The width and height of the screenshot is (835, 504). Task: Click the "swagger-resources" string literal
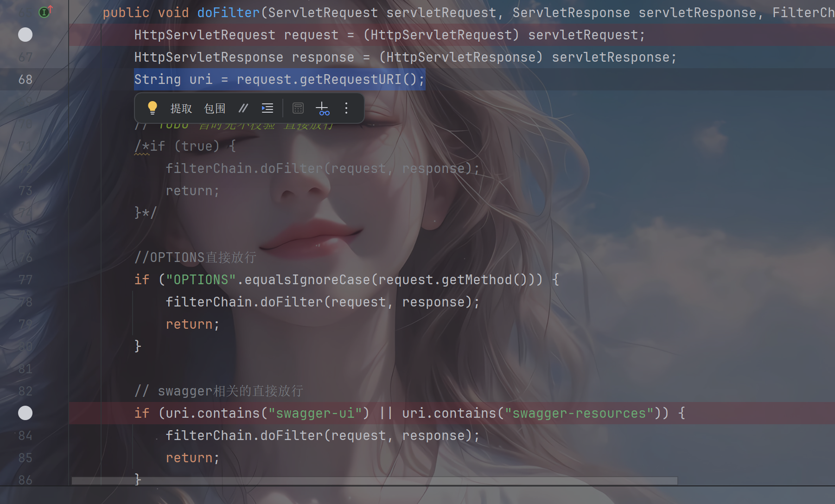pos(579,413)
